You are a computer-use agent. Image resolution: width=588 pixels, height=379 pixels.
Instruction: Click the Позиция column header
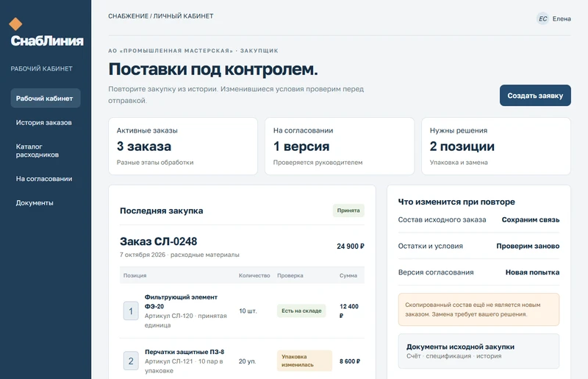135,275
